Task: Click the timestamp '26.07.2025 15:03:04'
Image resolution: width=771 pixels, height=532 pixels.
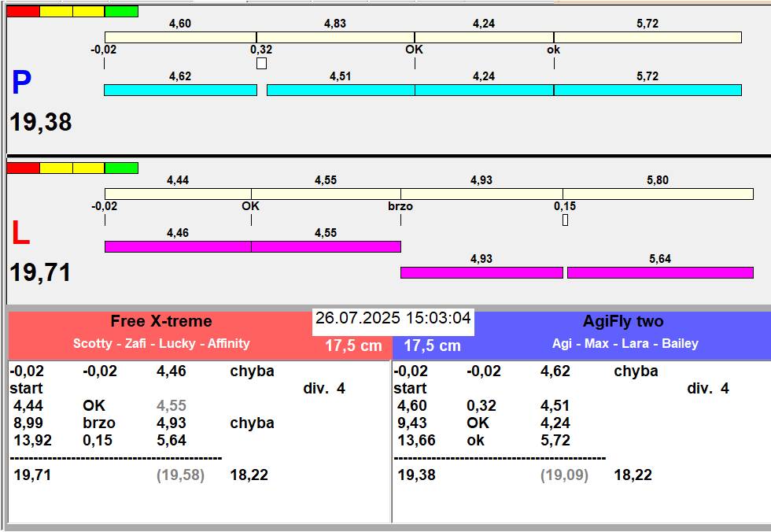Action: pyautogui.click(x=393, y=318)
